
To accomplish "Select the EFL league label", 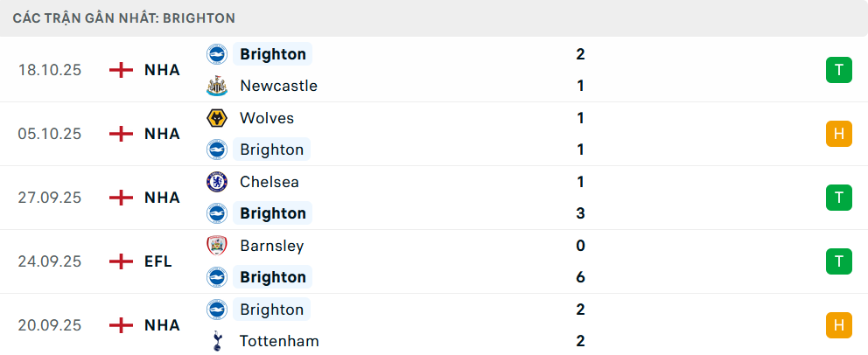I will coord(158,261).
